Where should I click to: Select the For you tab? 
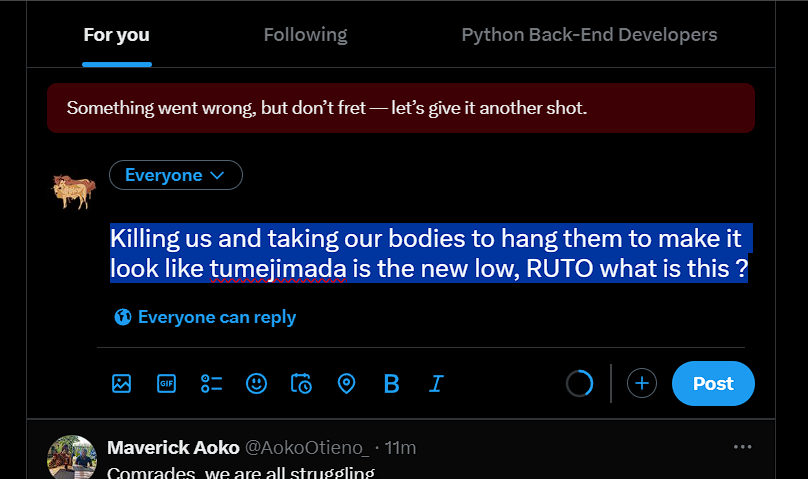click(116, 35)
